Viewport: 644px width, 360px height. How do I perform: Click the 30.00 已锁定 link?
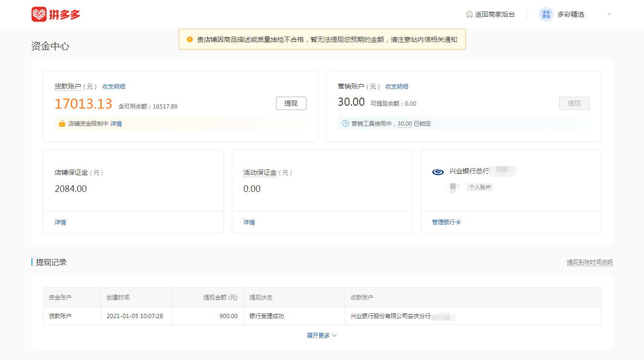click(404, 123)
